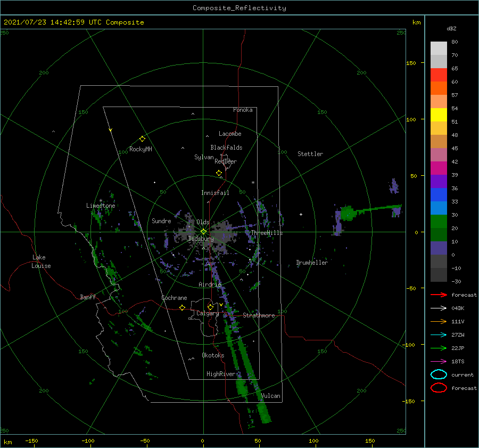This screenshot has width=479, height=448.
Task: Click the 04DK legend text
Action: (458, 308)
